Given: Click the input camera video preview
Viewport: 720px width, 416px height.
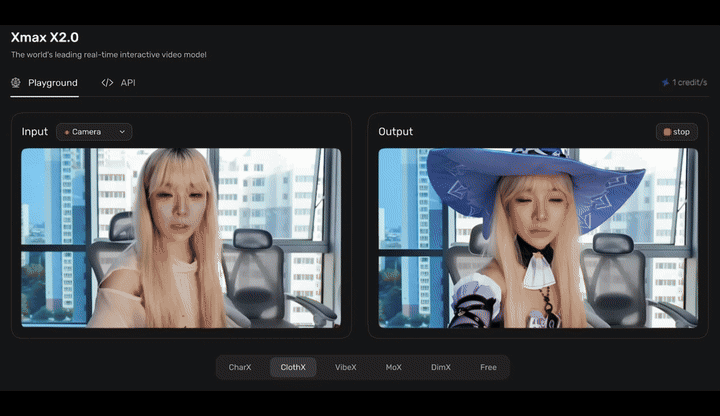Looking at the screenshot, I should coord(181,238).
